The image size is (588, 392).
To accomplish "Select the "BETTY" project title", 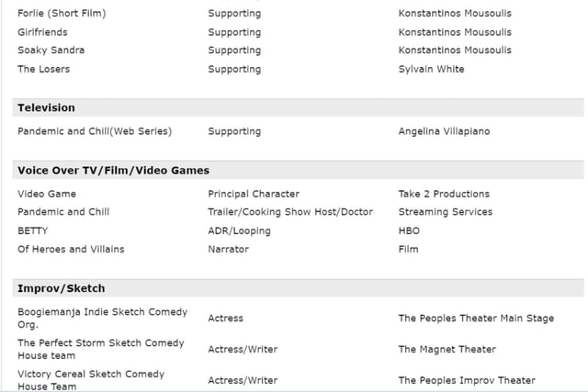I will [x=33, y=230].
